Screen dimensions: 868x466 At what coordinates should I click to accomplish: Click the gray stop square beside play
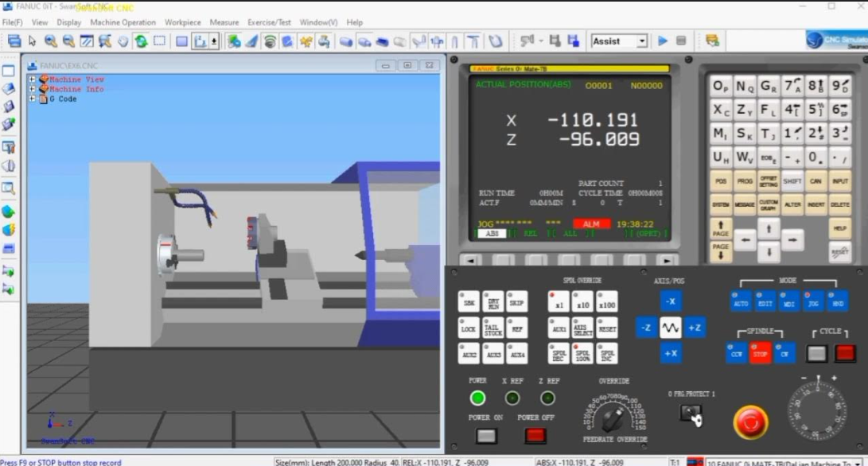pos(681,41)
